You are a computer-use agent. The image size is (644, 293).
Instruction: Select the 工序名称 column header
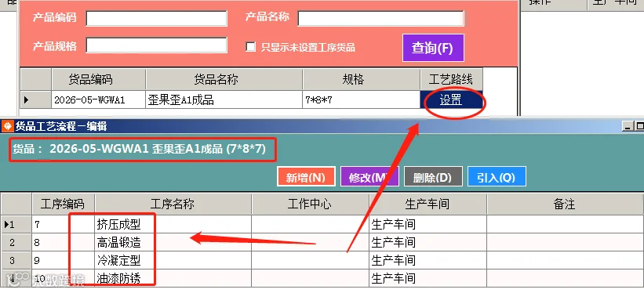pyautogui.click(x=173, y=204)
